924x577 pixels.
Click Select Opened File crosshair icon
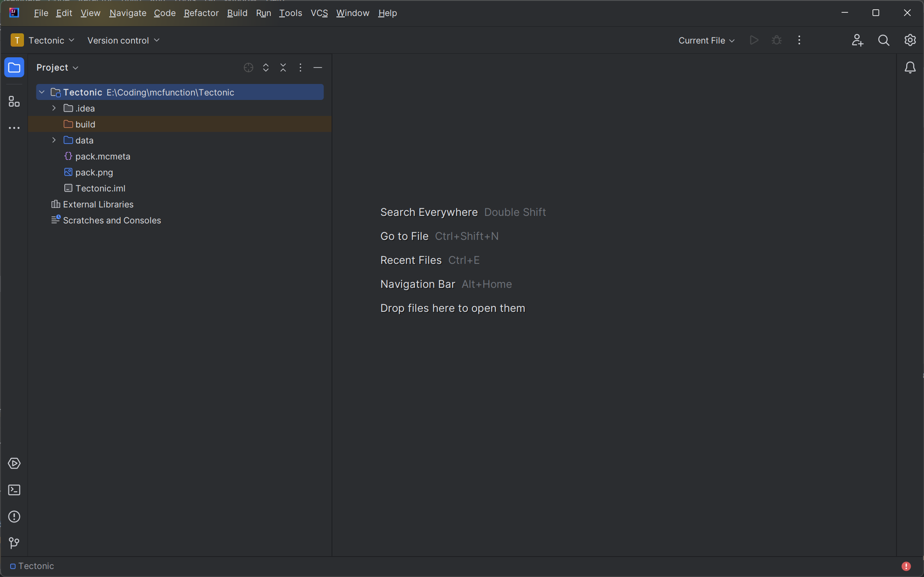(x=249, y=68)
